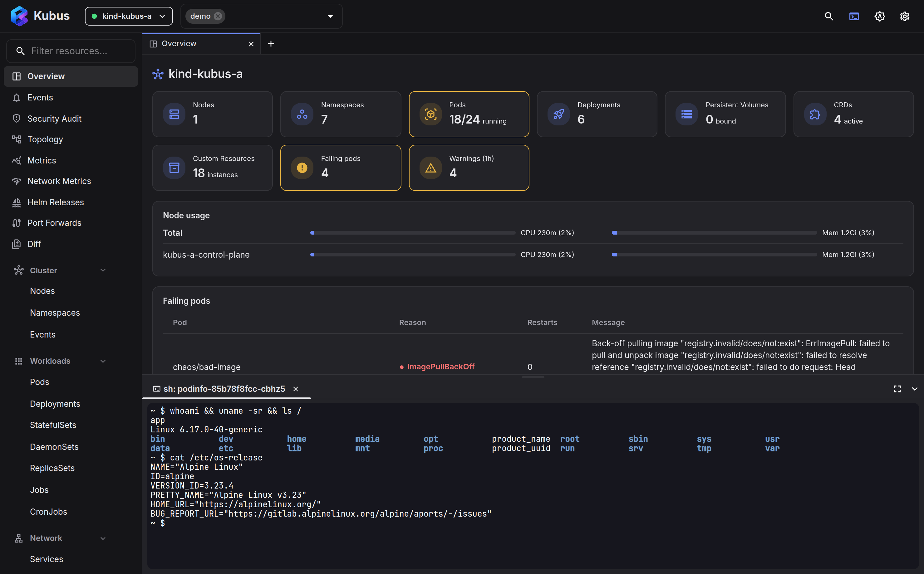924x574 pixels.
Task: Open the terminal icon in top bar
Action: coord(854,16)
